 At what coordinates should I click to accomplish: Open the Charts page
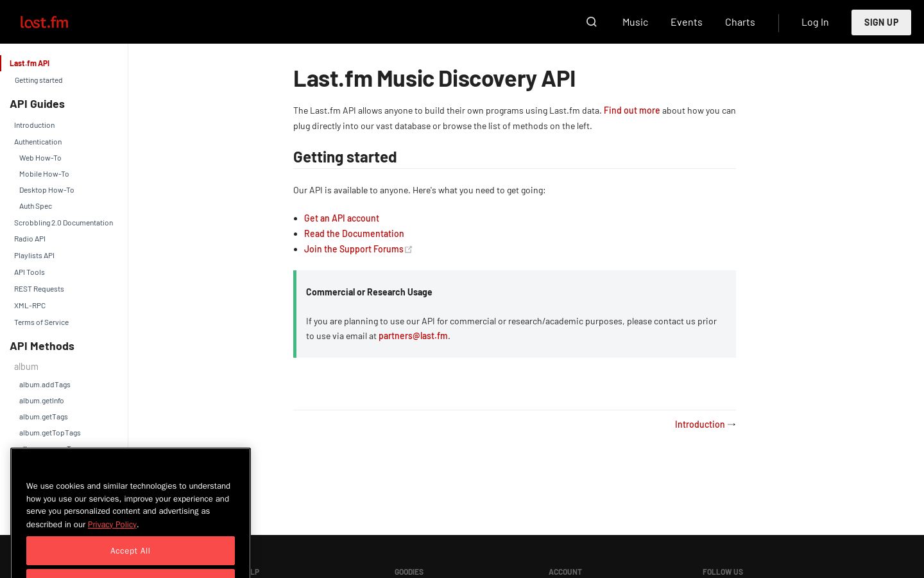coord(740,22)
